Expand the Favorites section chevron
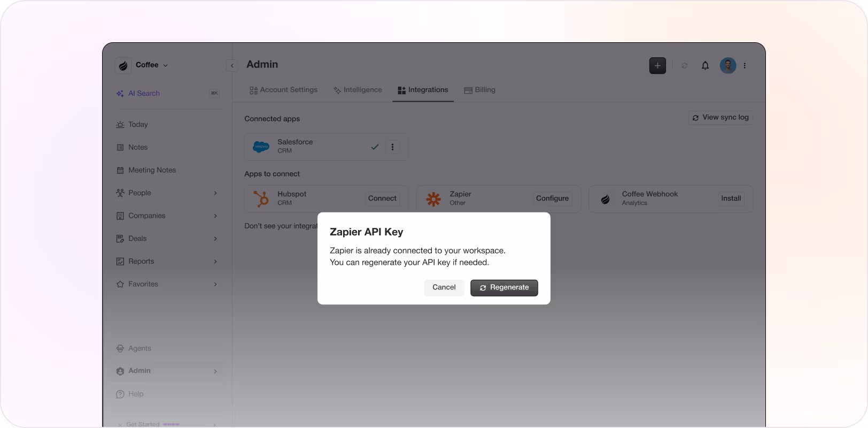This screenshot has height=428, width=868. tap(215, 284)
